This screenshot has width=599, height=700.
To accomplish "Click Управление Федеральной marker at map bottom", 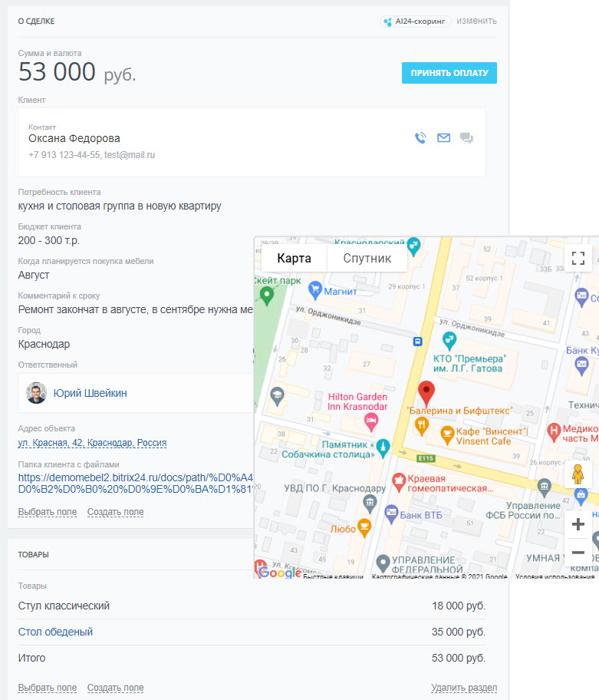I will tap(383, 563).
